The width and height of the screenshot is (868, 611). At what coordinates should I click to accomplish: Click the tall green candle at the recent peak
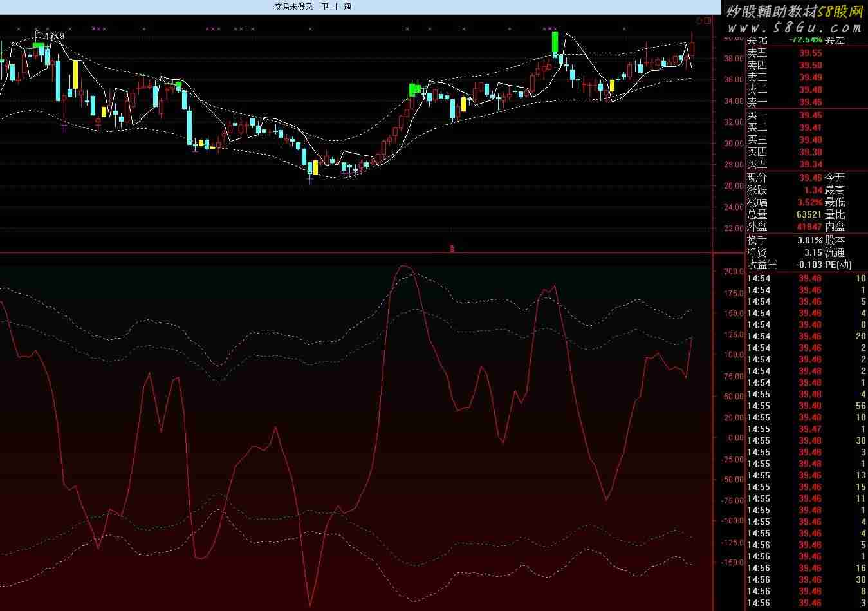coord(555,42)
